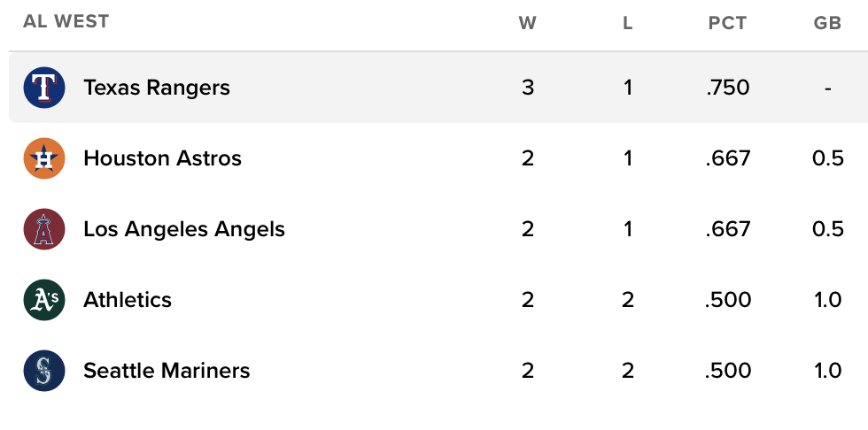Open the Athletics team link
Viewport: 868px width, 430px height.
(x=128, y=300)
